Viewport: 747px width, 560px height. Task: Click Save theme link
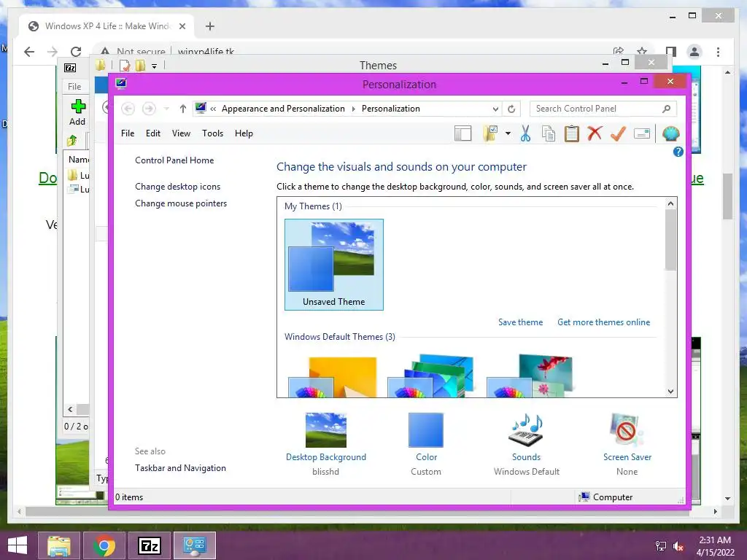[520, 322]
